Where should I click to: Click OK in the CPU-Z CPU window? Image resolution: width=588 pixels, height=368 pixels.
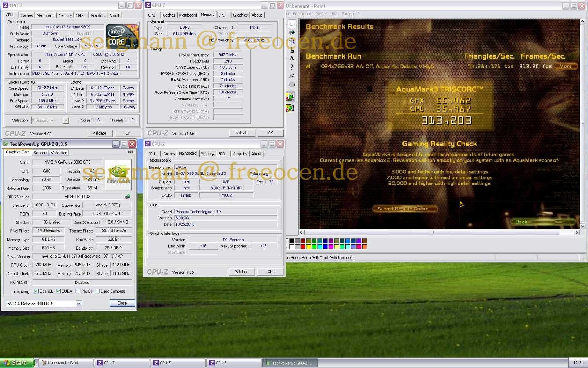[x=128, y=133]
